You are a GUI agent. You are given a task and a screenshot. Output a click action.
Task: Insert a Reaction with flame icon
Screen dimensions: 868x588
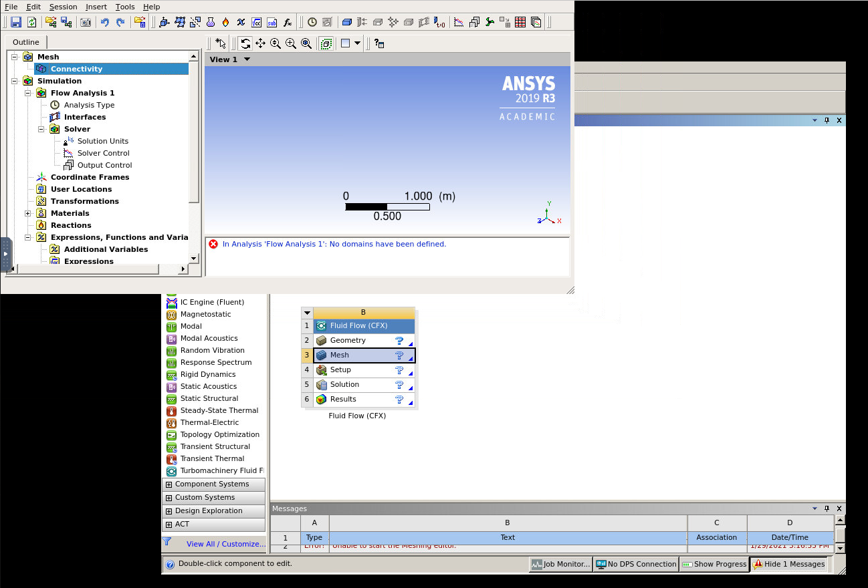225,22
